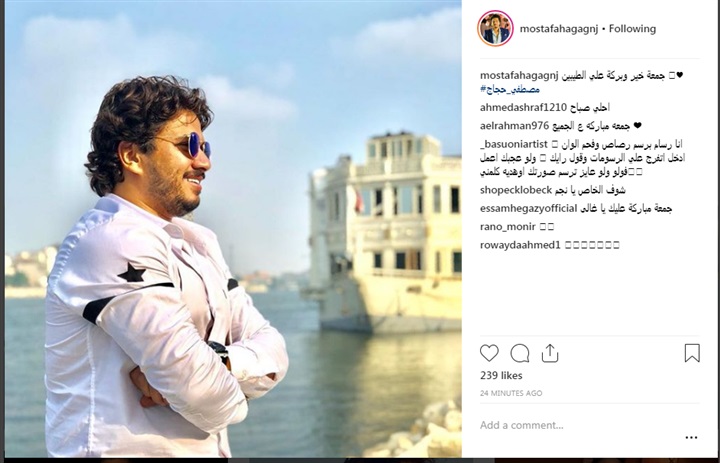The width and height of the screenshot is (720, 463).
Task: Open shopecklobeck's profile from comments
Action: pyautogui.click(x=516, y=190)
